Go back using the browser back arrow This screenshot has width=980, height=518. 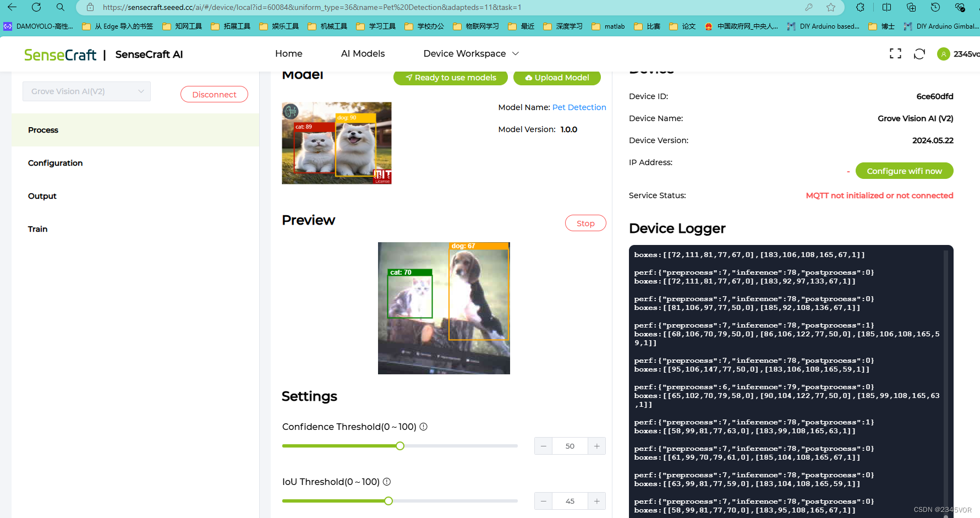point(12,7)
